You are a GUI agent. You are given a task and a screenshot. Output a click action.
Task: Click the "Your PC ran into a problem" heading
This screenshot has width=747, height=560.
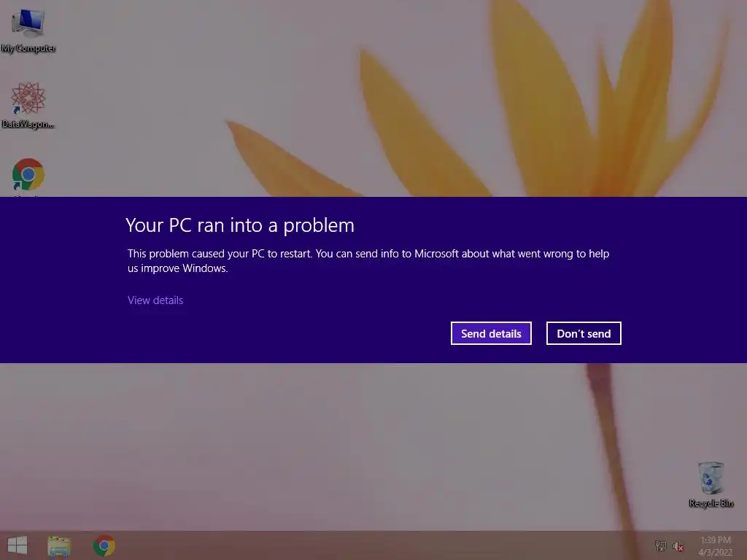(240, 225)
